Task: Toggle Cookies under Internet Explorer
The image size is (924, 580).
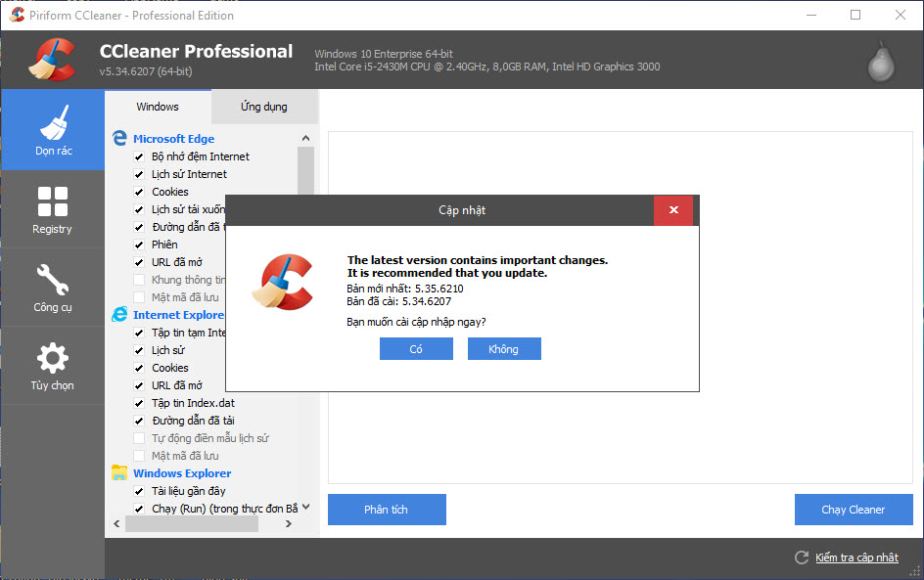Action: (139, 368)
